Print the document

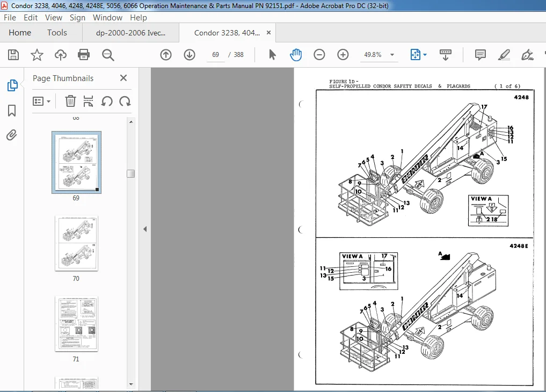tap(84, 55)
